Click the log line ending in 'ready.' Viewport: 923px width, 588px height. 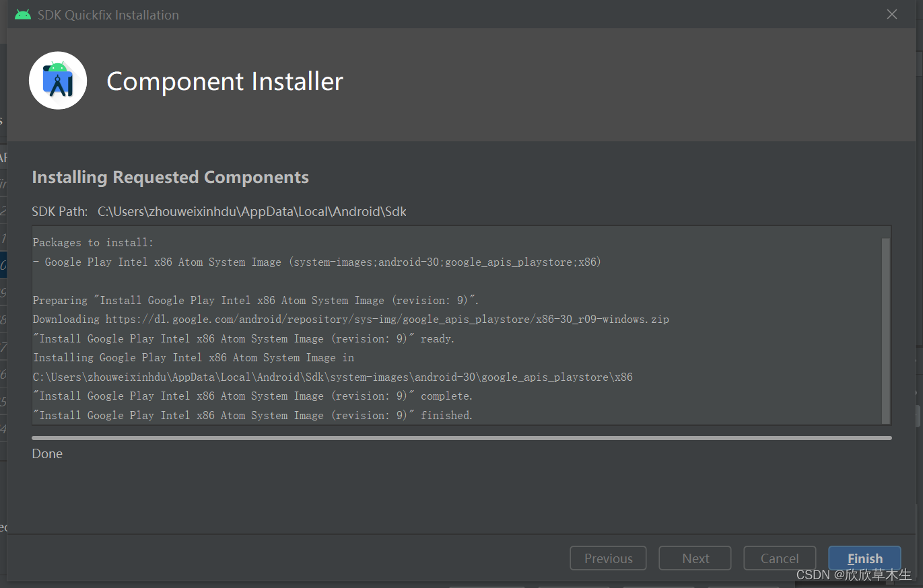(x=244, y=339)
